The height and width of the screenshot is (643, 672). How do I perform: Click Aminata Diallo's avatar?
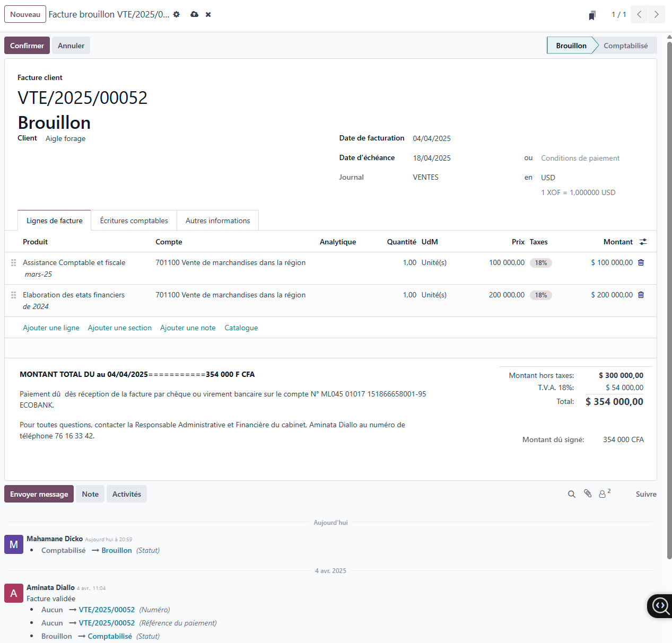pyautogui.click(x=14, y=593)
